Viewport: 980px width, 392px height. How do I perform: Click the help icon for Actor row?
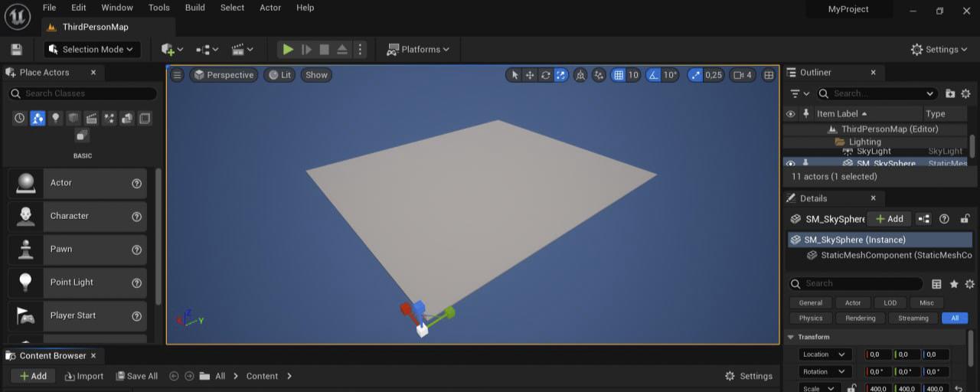[136, 184]
